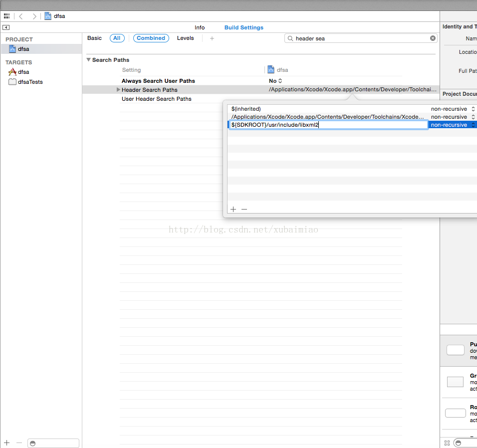Viewport: 477px width, 448px height.
Task: Add a new path with plus button in popover
Action: (234, 209)
